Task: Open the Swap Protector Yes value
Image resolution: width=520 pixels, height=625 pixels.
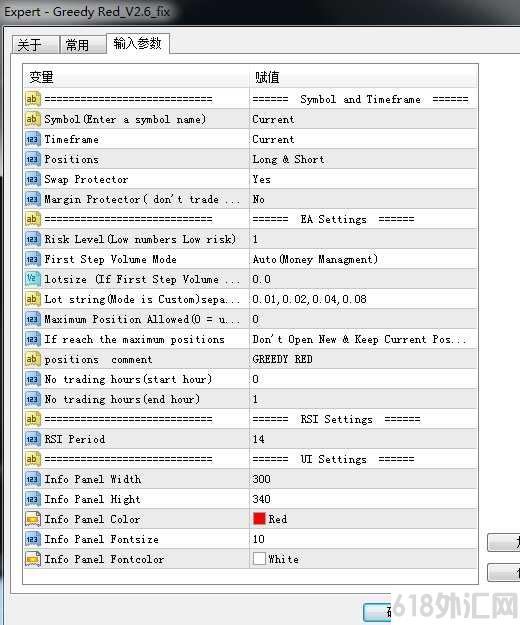Action: tap(363, 179)
